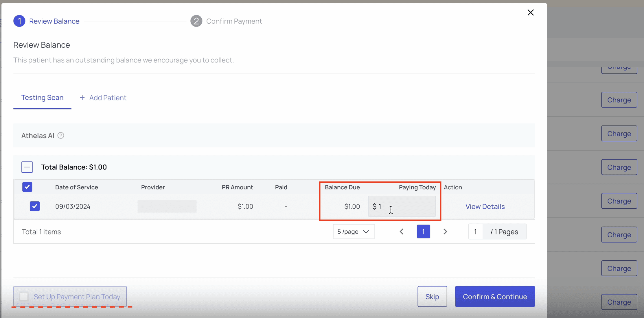Click the plus icon beside Add Patient
644x318 pixels.
(x=82, y=98)
